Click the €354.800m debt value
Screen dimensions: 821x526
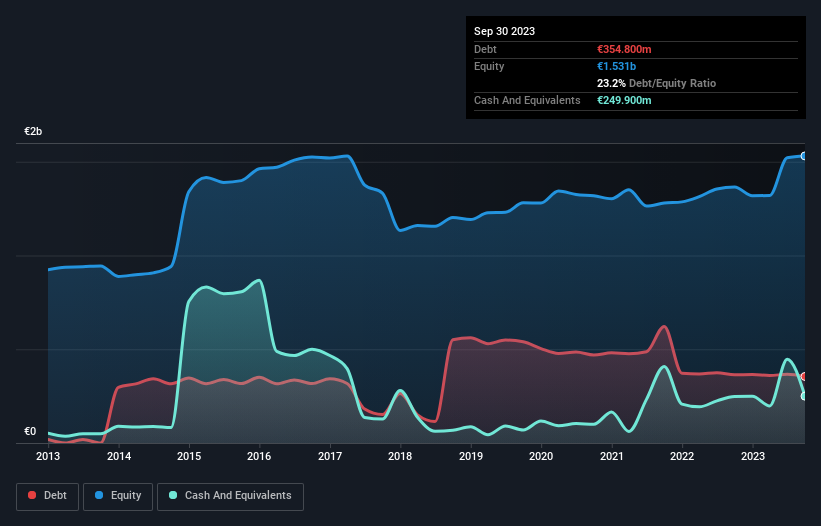tap(624, 49)
